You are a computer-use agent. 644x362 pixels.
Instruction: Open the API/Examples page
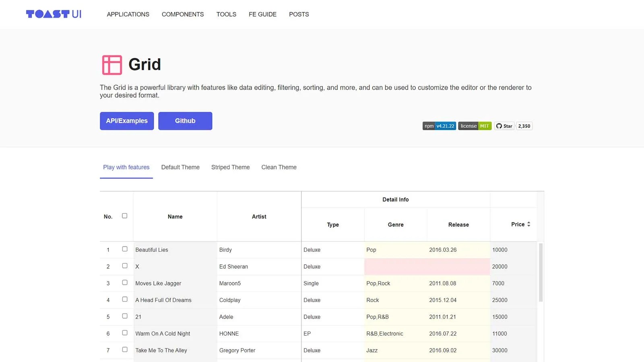point(126,121)
